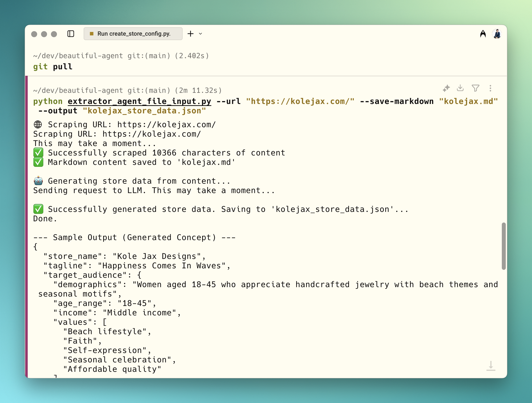
Task: Toggle the left sidebar panel icon
Action: pos(71,34)
